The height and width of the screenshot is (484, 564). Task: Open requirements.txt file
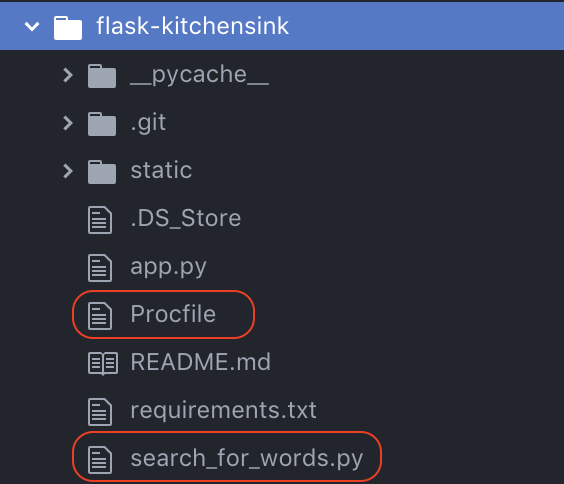tap(223, 410)
